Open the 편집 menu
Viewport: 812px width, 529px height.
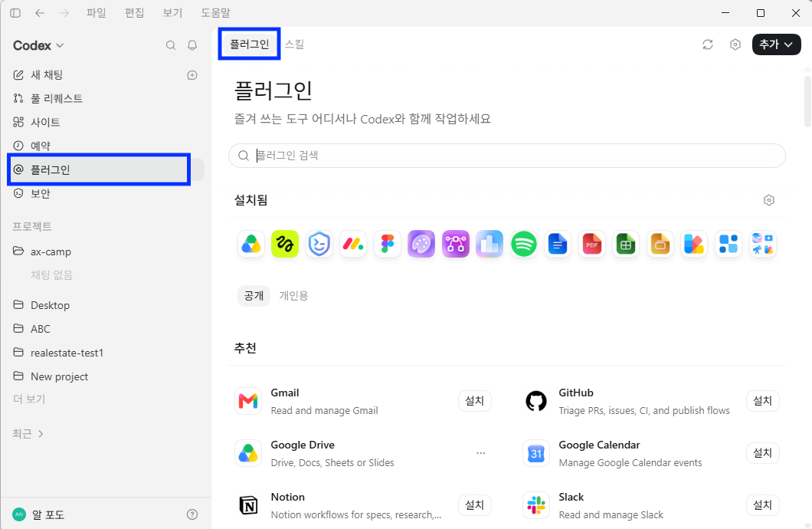(135, 13)
